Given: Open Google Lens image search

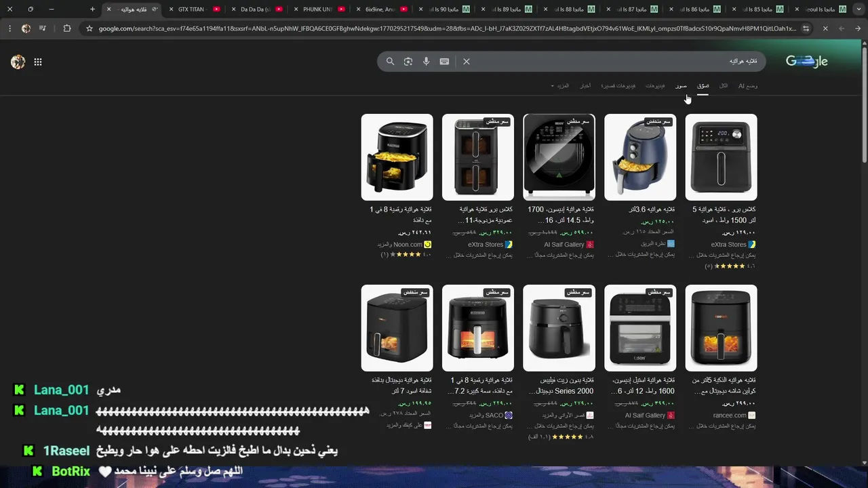Looking at the screenshot, I should click(x=408, y=61).
